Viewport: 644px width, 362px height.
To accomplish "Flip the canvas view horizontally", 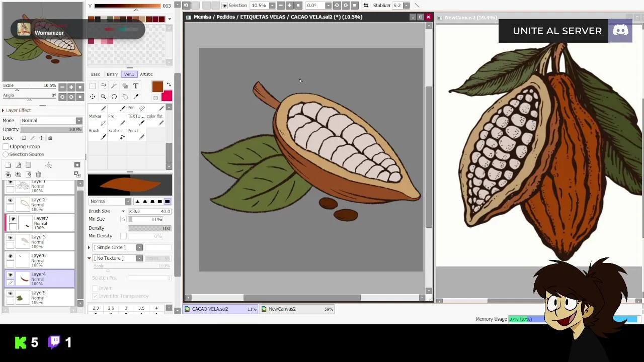I will pyautogui.click(x=366, y=6).
